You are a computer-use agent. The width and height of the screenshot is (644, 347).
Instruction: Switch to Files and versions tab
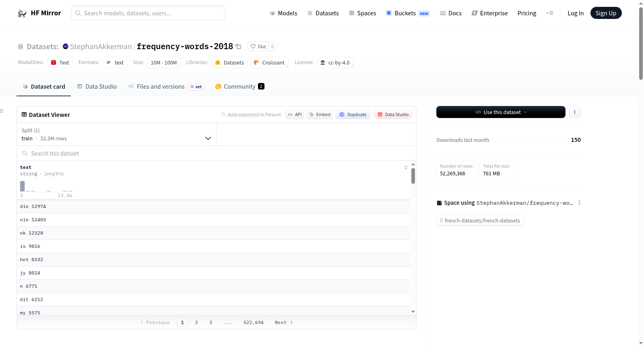pos(166,86)
